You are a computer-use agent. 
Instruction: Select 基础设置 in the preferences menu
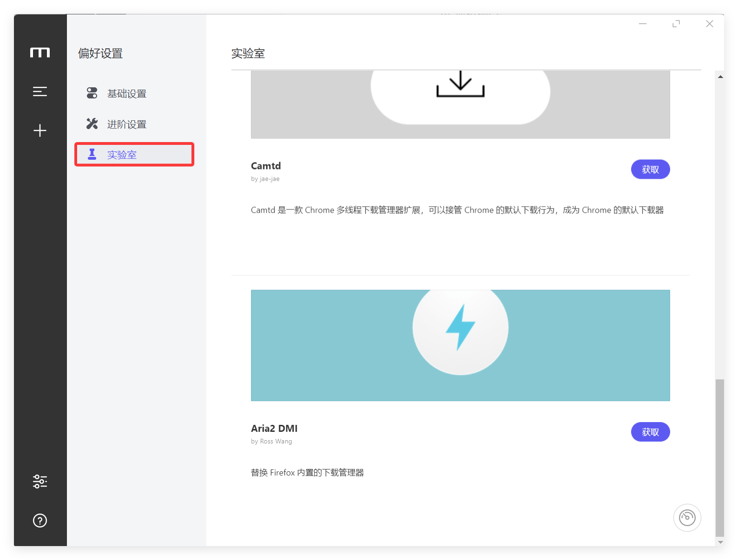(134, 93)
